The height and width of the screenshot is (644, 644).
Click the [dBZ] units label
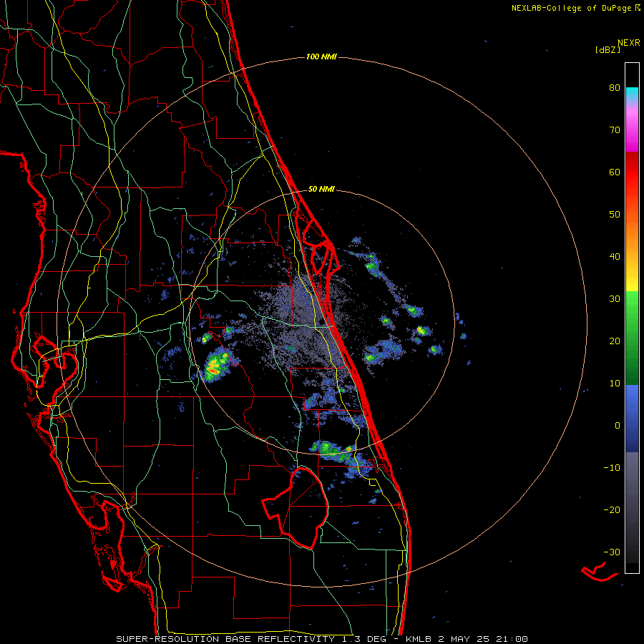coord(608,49)
